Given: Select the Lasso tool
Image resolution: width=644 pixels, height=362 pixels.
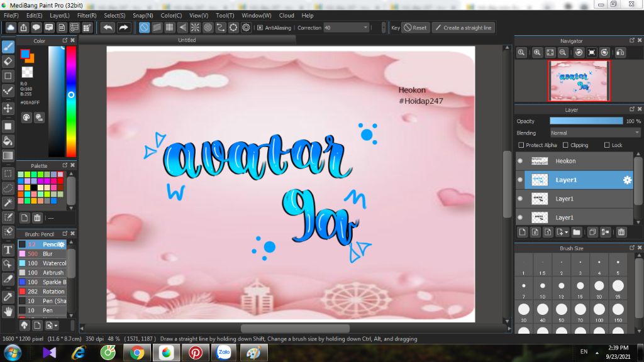Looking at the screenshot, I should pyautogui.click(x=8, y=188).
